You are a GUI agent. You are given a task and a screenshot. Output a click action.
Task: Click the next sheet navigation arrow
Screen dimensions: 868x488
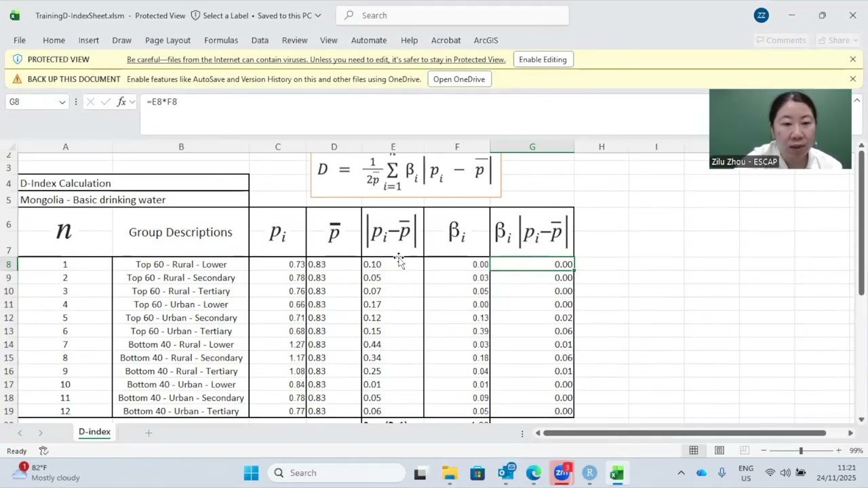click(40, 432)
